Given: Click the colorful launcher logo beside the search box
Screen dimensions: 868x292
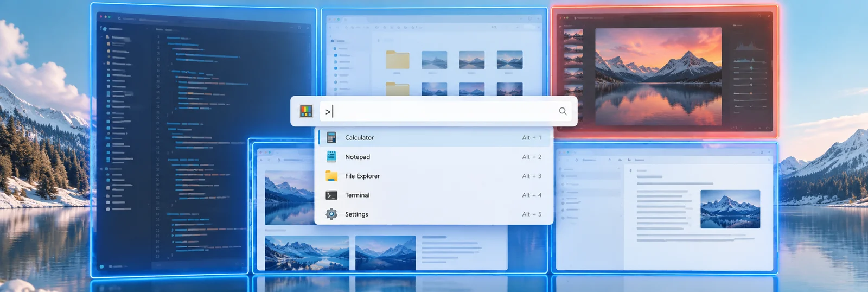Looking at the screenshot, I should coord(306,111).
